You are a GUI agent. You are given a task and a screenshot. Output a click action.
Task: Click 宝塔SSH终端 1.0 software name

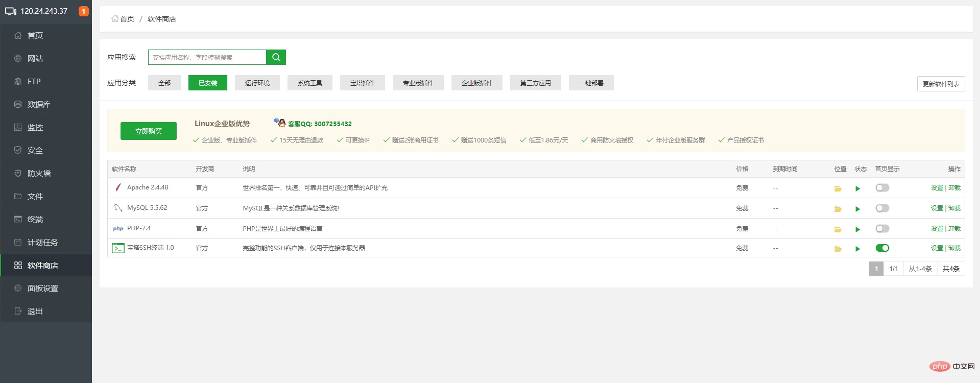coord(151,248)
